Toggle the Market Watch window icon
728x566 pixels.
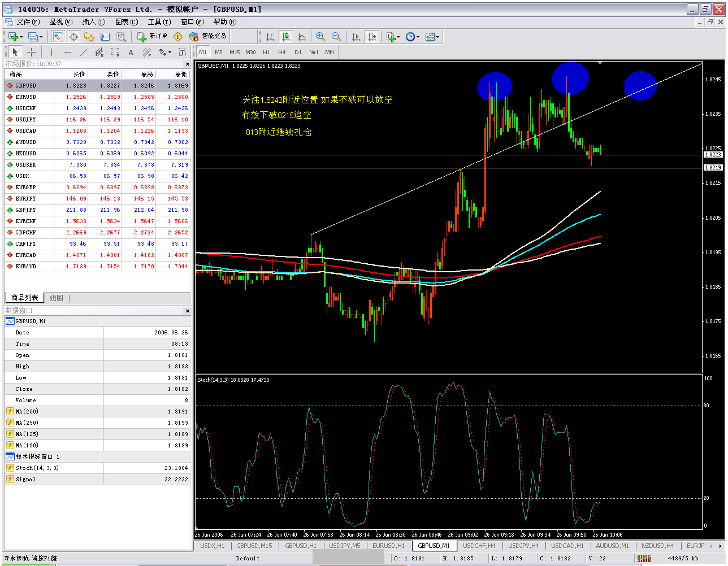tap(58, 37)
